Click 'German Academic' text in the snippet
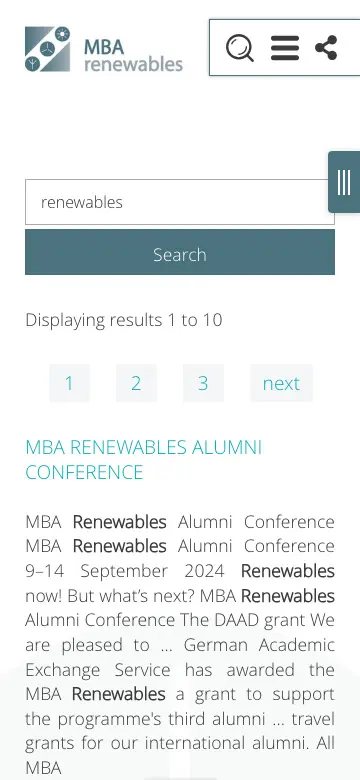This screenshot has width=360, height=780. click(x=259, y=645)
